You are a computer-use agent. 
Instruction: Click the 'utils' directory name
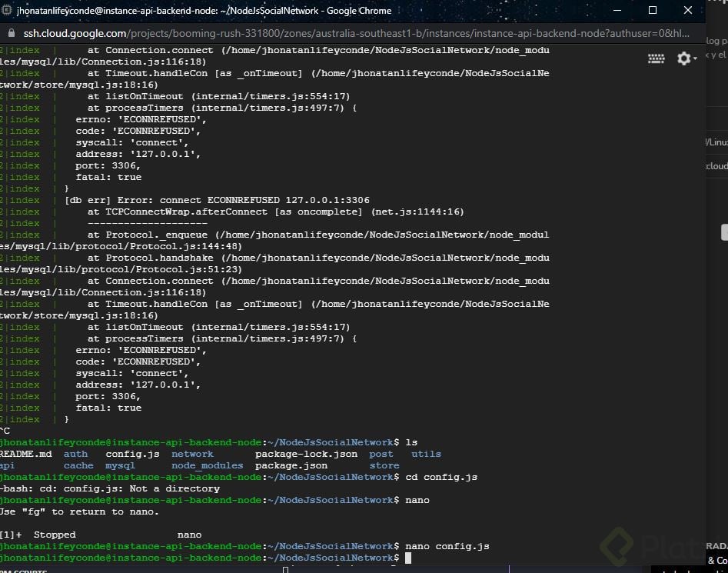[x=426, y=454]
